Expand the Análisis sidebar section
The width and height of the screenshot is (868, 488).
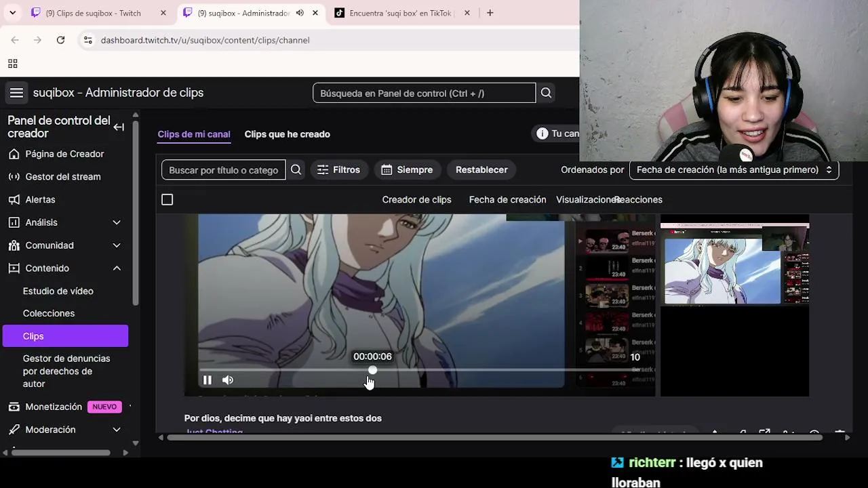pyautogui.click(x=117, y=222)
